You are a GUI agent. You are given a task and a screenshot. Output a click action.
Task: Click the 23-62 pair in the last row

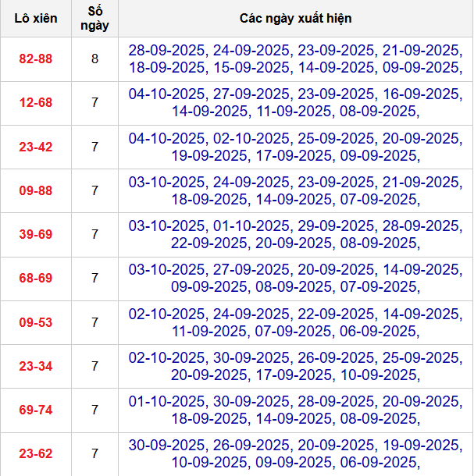[34, 453]
